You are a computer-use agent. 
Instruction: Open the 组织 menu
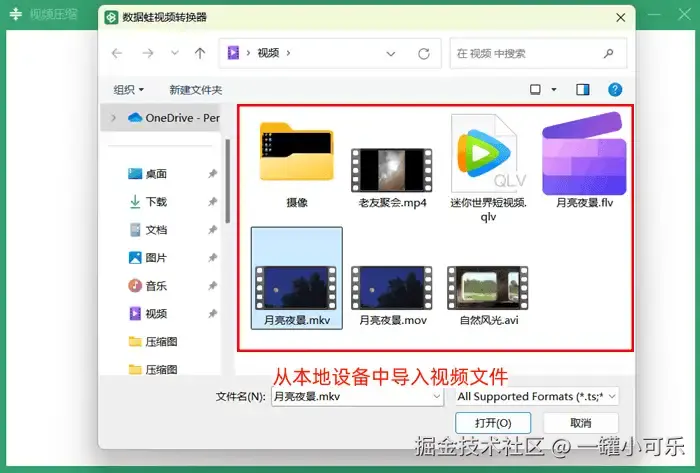pyautogui.click(x=129, y=90)
